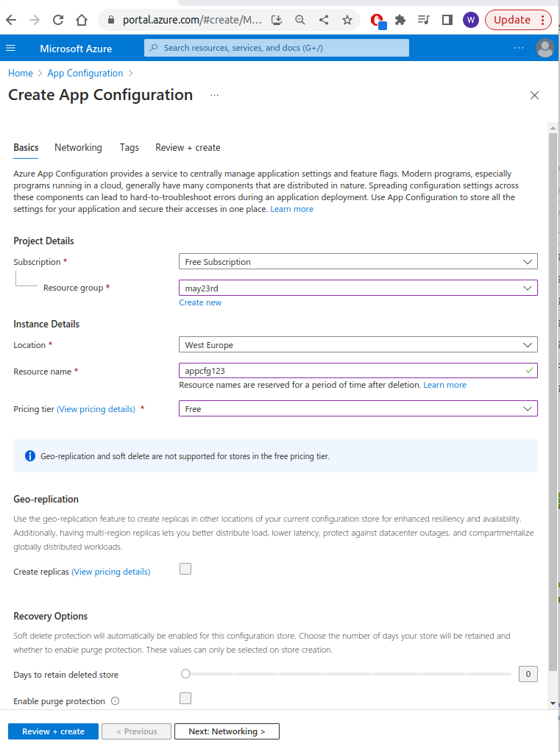Open the zoom magnifier icon in address bar
Viewport: 560px width, 752px height.
click(x=300, y=20)
